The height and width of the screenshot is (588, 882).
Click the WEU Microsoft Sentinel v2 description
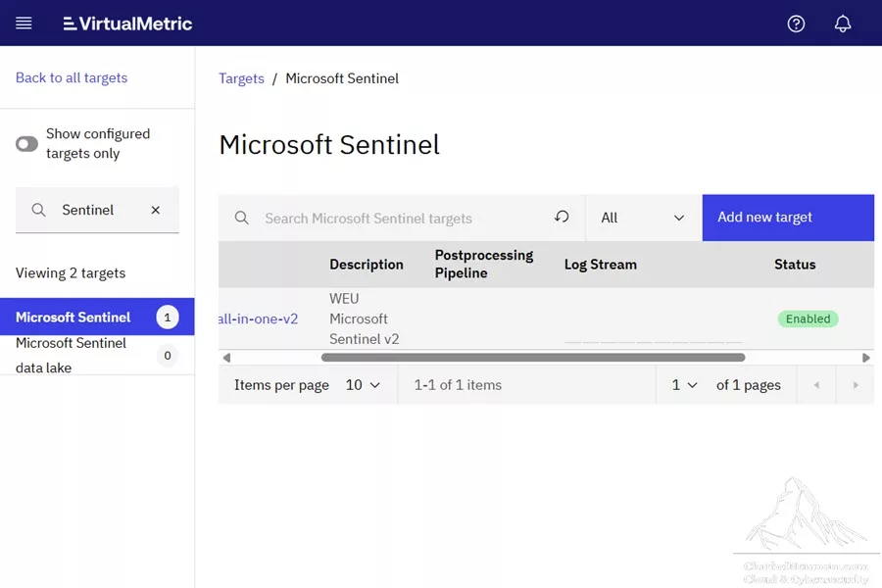(364, 318)
